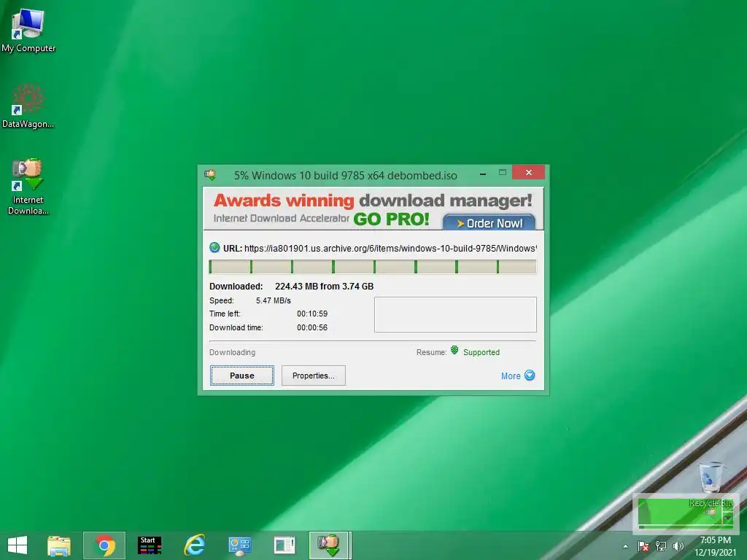Open the volume speaker tray icon
747x560 pixels.
click(678, 546)
